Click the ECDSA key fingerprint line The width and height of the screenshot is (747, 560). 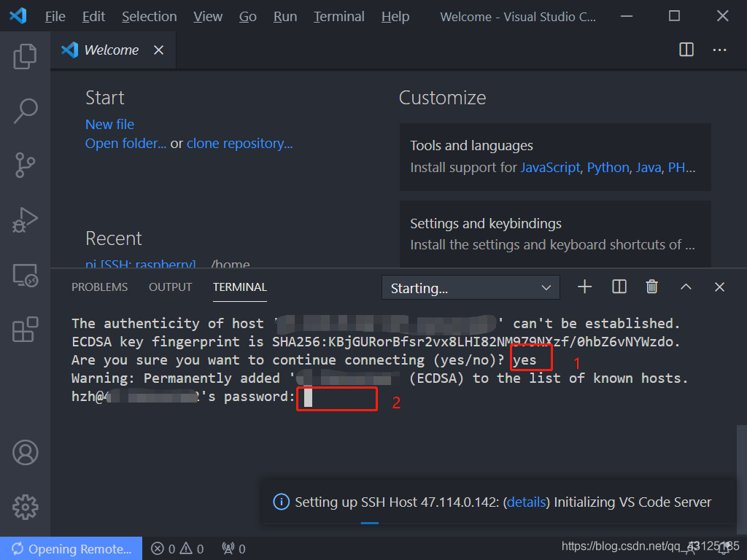point(376,342)
